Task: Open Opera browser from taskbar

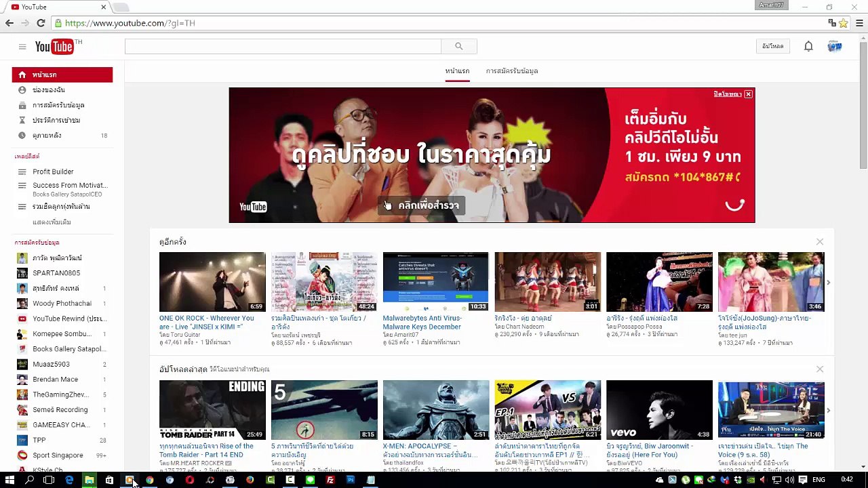Action: pyautogui.click(x=190, y=480)
